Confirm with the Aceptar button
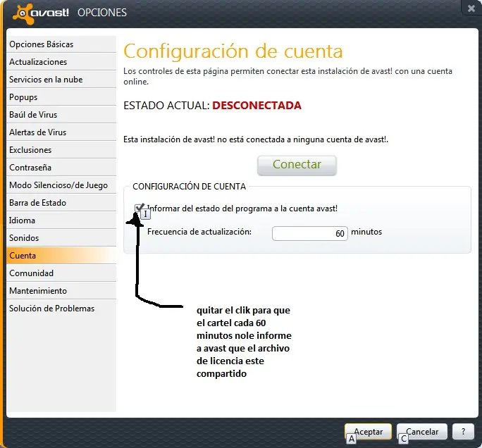This screenshot has height=448, width=482. (368, 432)
